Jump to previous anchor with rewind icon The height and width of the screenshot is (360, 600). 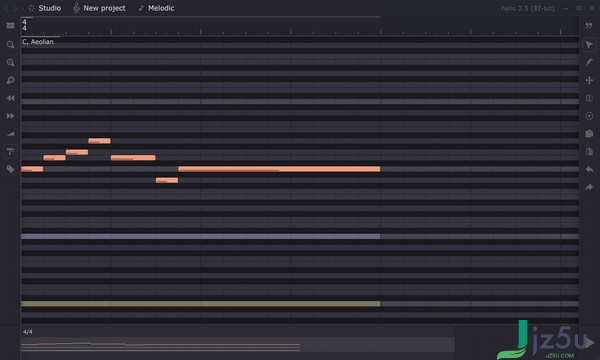pos(10,98)
